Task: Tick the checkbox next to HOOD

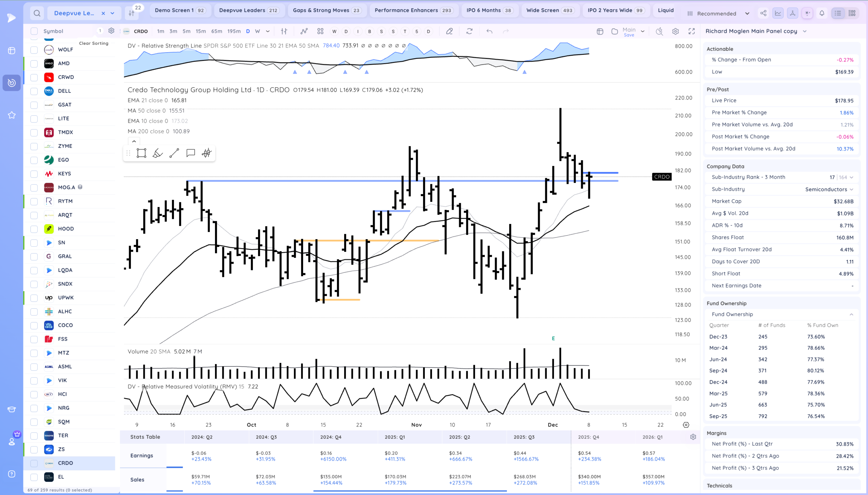Action: [34, 229]
